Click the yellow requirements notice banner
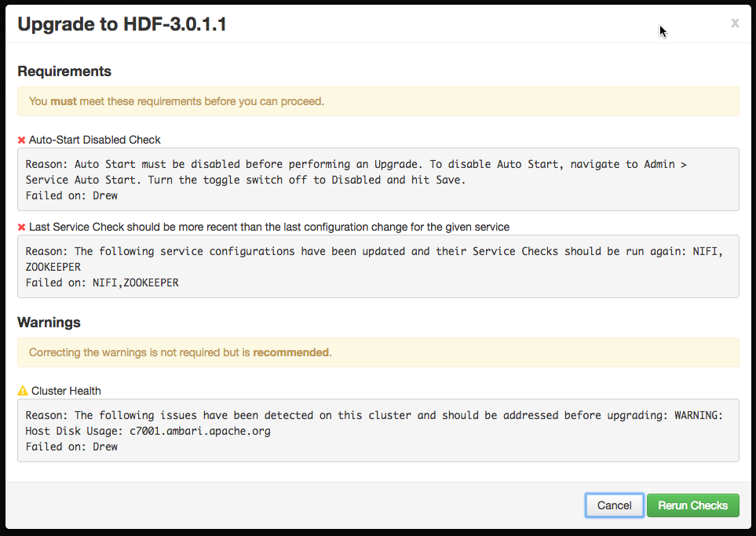756x536 pixels. pyautogui.click(x=378, y=101)
